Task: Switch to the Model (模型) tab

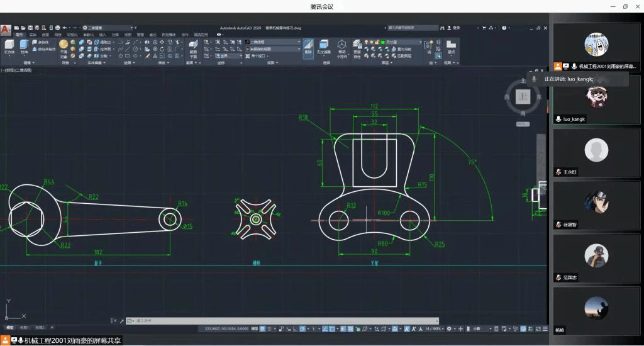Action: pyautogui.click(x=9, y=328)
